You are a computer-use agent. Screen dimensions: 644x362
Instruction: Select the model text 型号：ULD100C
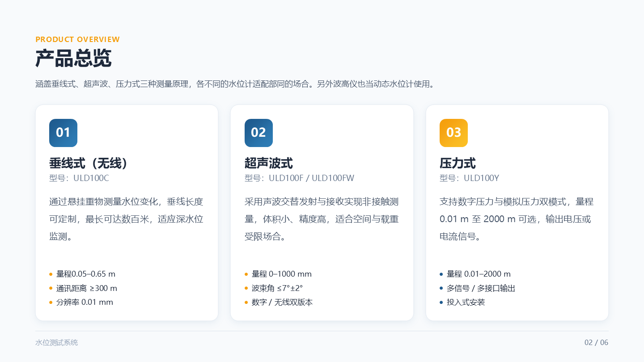[x=79, y=178]
